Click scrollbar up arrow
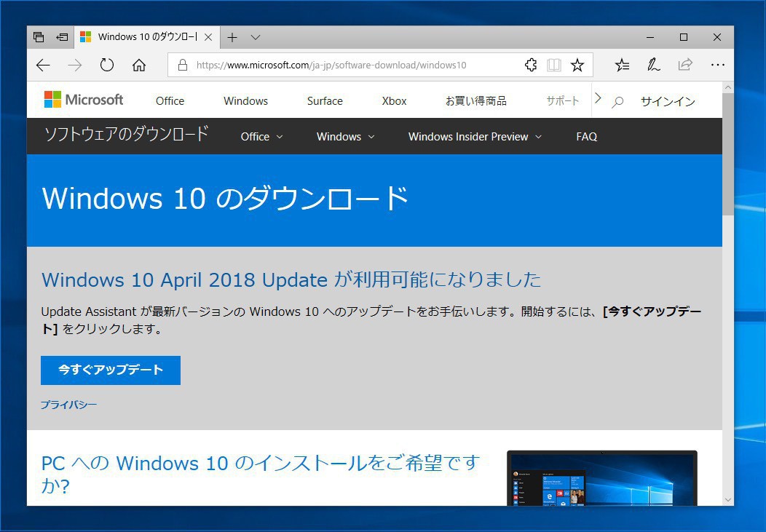Screen dimensions: 766x532 pos(728,88)
